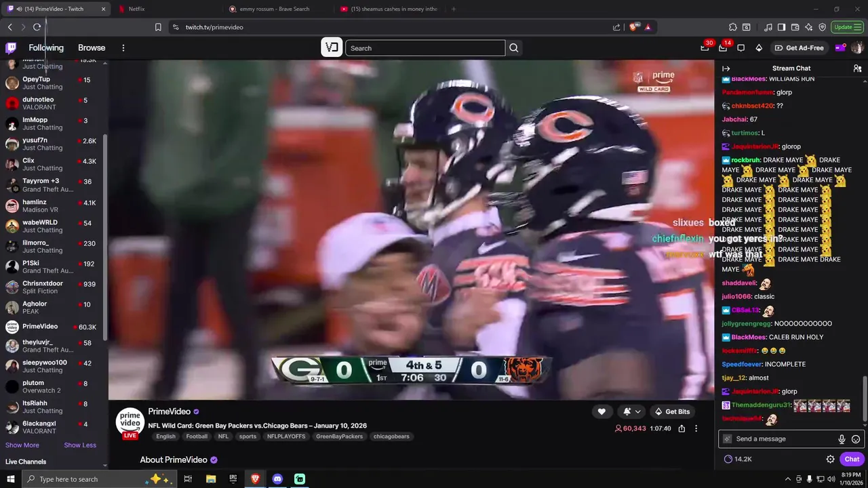
Task: Click Show Less in followed channels
Action: tap(80, 445)
